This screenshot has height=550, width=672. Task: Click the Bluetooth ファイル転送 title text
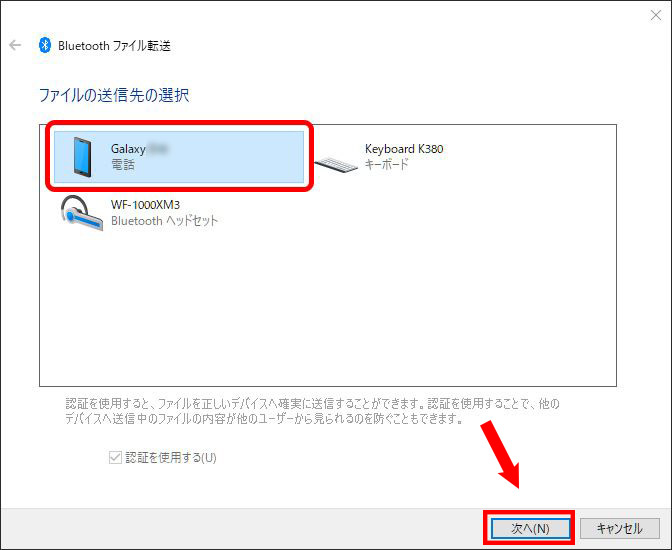(x=114, y=46)
